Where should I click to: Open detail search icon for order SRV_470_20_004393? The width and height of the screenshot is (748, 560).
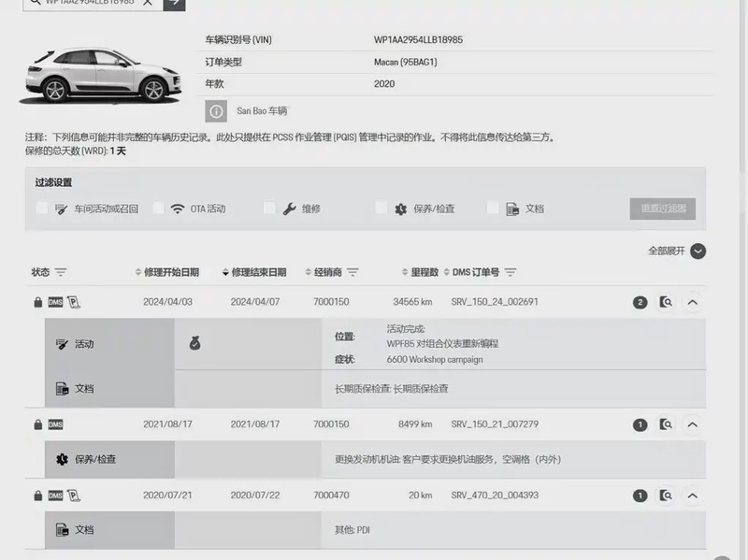point(666,495)
